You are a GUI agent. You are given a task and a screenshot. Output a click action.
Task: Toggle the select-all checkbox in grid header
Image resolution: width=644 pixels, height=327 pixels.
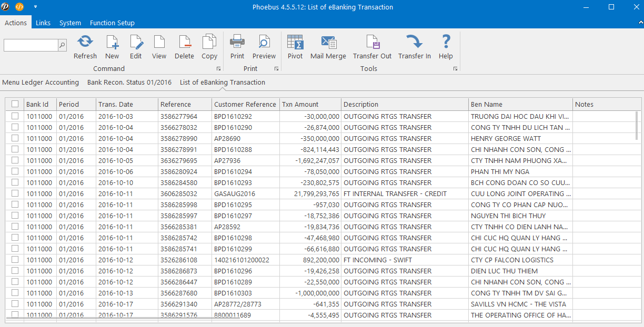(x=15, y=104)
